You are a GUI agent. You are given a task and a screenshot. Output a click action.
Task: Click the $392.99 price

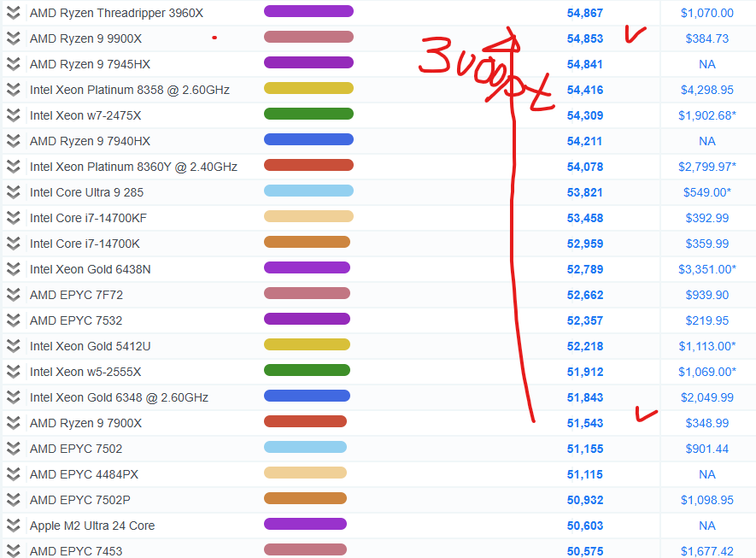(x=706, y=218)
